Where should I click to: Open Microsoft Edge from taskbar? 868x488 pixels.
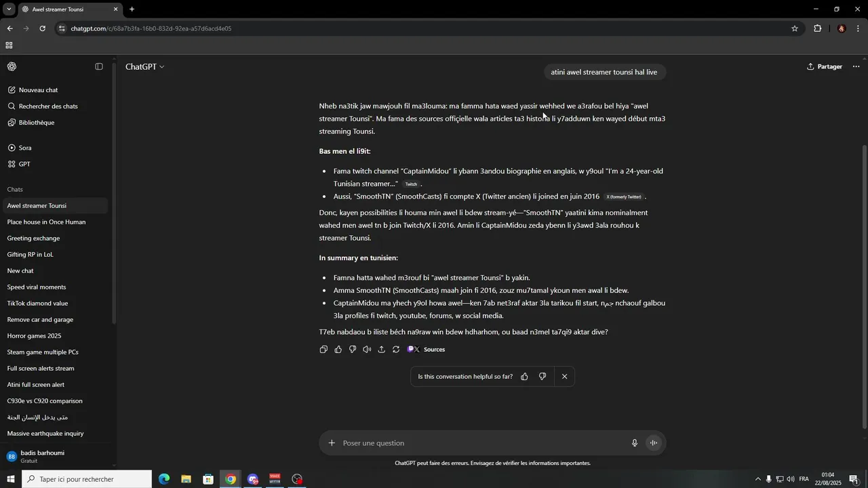tap(164, 479)
